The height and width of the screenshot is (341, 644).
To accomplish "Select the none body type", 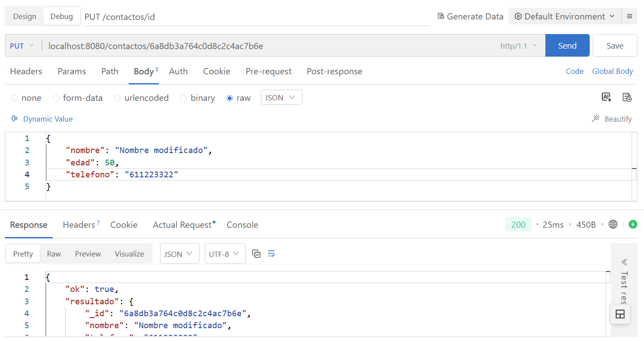I will tap(26, 98).
